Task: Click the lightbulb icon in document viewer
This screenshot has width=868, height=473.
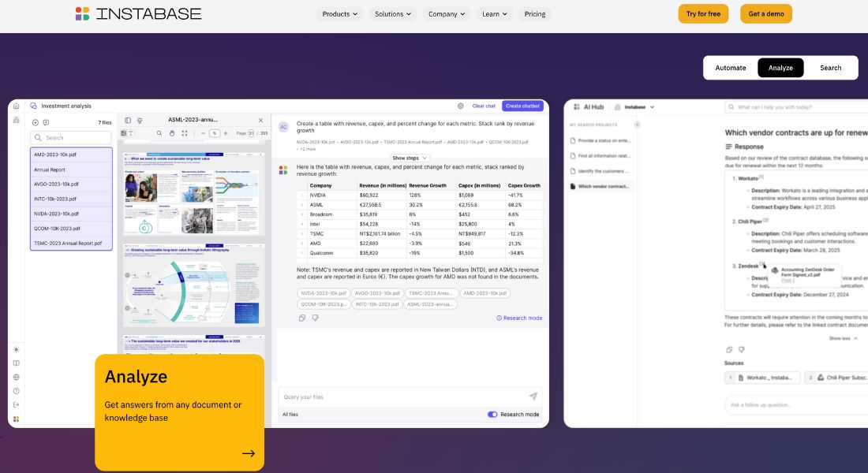Action: point(140,120)
